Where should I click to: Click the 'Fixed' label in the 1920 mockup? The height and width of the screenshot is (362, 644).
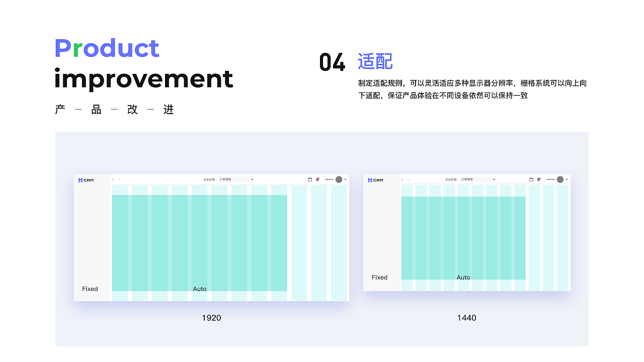pyautogui.click(x=90, y=289)
